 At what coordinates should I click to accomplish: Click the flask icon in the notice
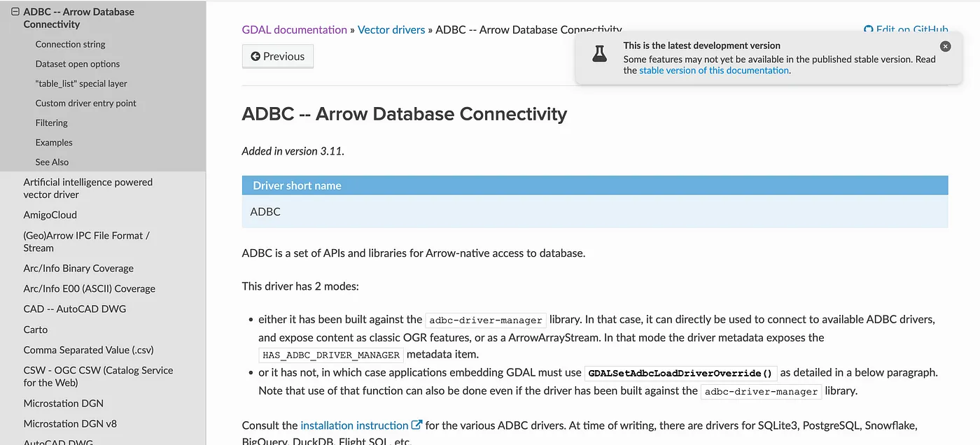tap(600, 54)
